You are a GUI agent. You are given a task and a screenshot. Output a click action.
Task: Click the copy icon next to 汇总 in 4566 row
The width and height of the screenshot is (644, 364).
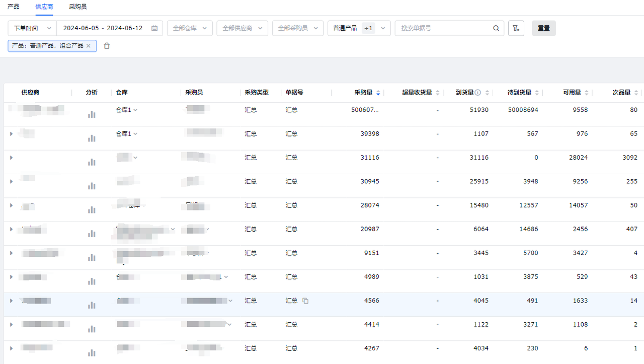pyautogui.click(x=305, y=301)
